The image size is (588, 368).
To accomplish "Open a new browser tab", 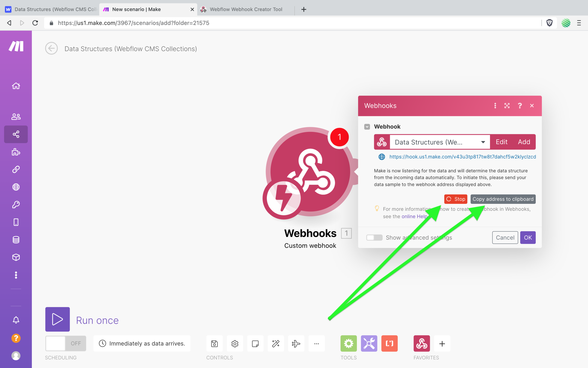I will coord(304,9).
